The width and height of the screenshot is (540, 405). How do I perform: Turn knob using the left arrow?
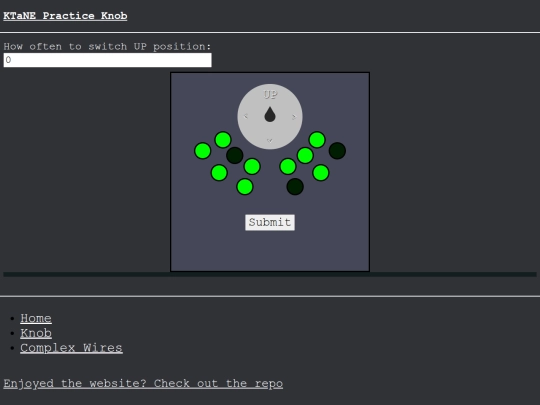pos(246,116)
